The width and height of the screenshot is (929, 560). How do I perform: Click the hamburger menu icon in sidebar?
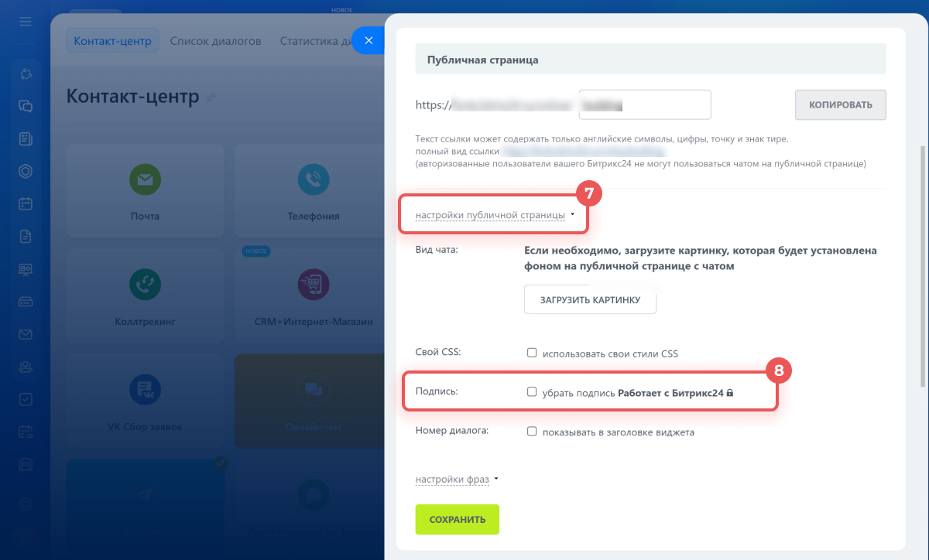(x=26, y=21)
